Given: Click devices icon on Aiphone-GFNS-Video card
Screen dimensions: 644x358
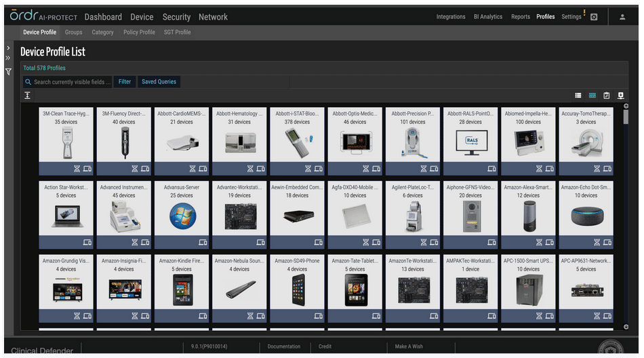Looking at the screenshot, I should pyautogui.click(x=491, y=242).
